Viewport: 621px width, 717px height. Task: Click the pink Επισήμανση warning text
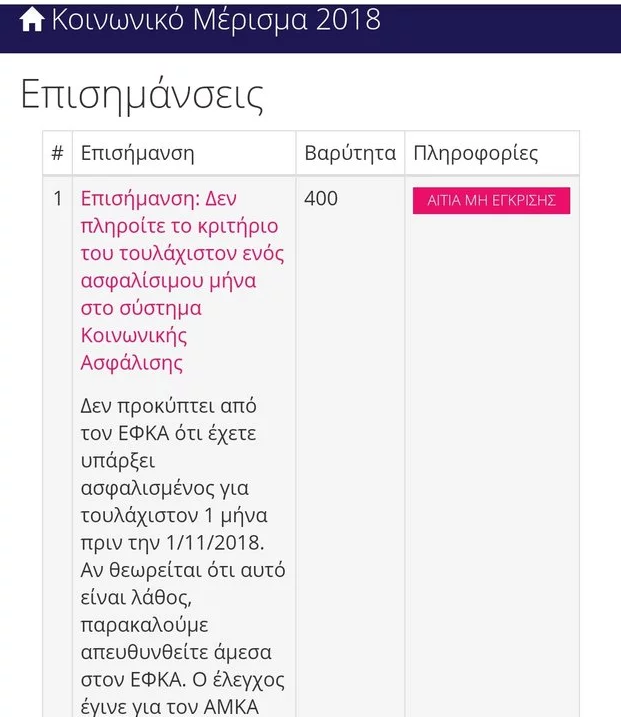click(182, 280)
